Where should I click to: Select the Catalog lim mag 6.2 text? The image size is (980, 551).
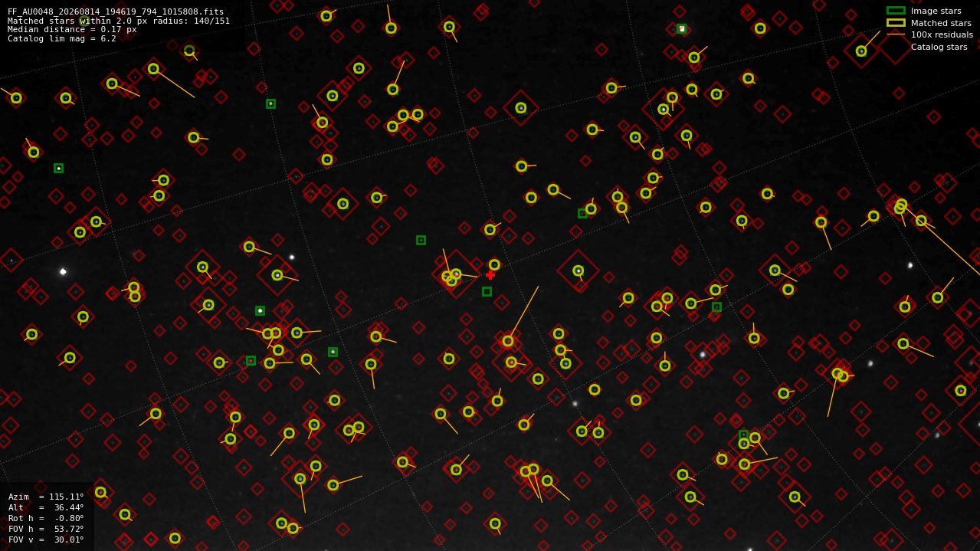click(62, 38)
